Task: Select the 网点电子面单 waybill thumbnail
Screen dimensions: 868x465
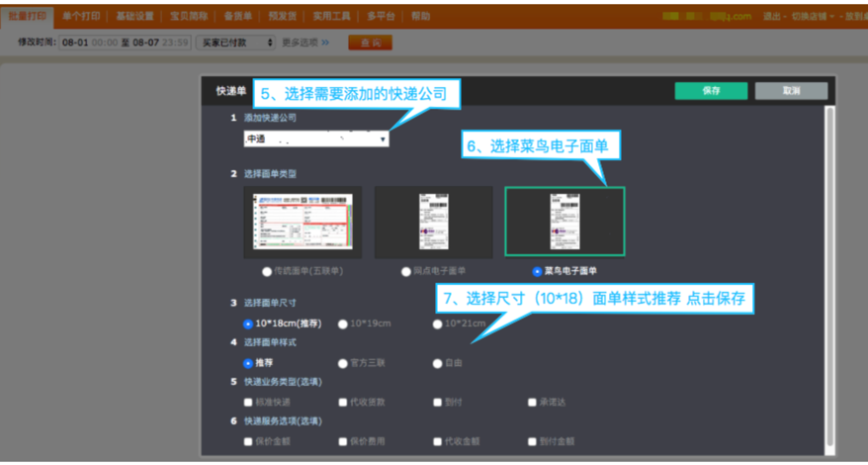Action: 433,223
